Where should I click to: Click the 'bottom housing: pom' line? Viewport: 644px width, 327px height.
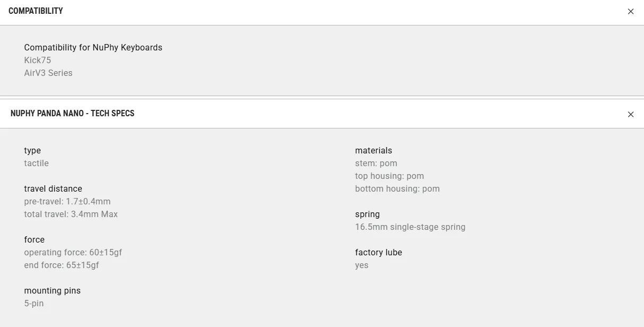[x=397, y=188]
